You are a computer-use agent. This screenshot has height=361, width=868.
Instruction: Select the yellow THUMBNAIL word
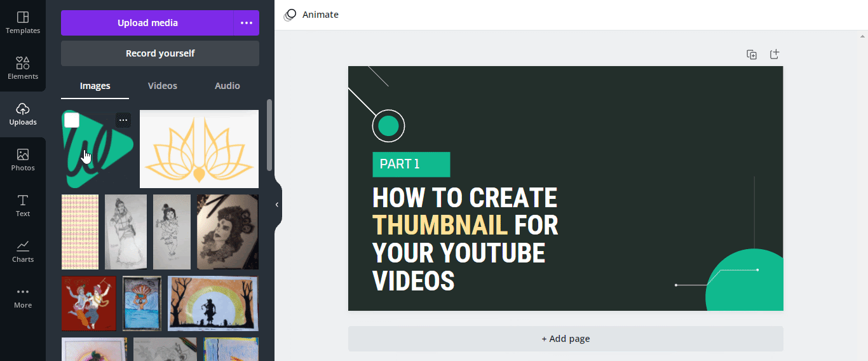coord(440,226)
